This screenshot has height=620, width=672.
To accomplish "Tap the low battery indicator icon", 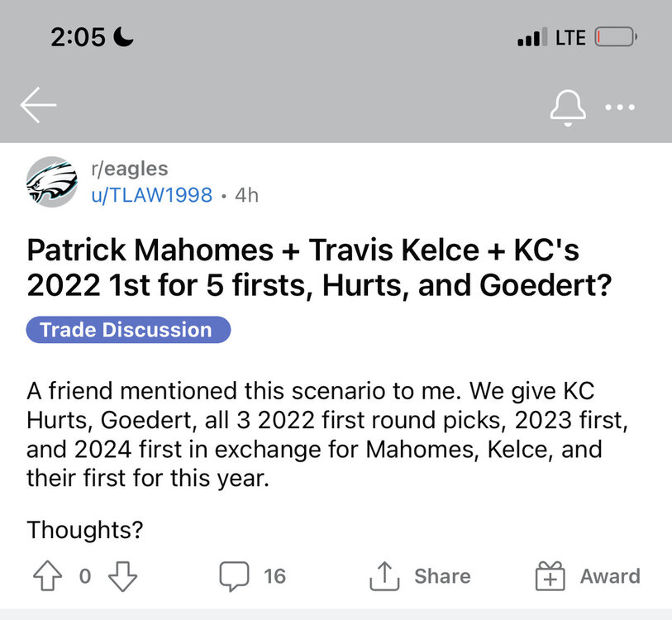I will coord(615,38).
